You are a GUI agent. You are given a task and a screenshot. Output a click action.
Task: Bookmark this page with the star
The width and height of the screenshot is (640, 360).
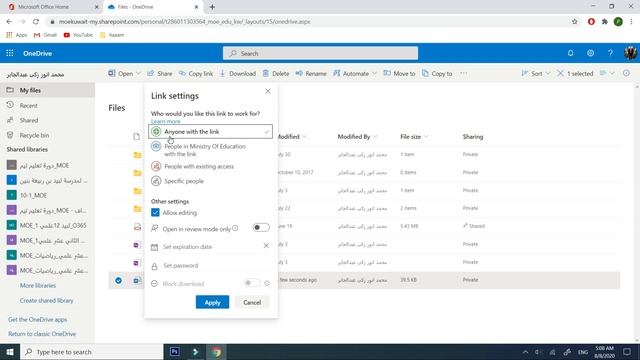575,21
